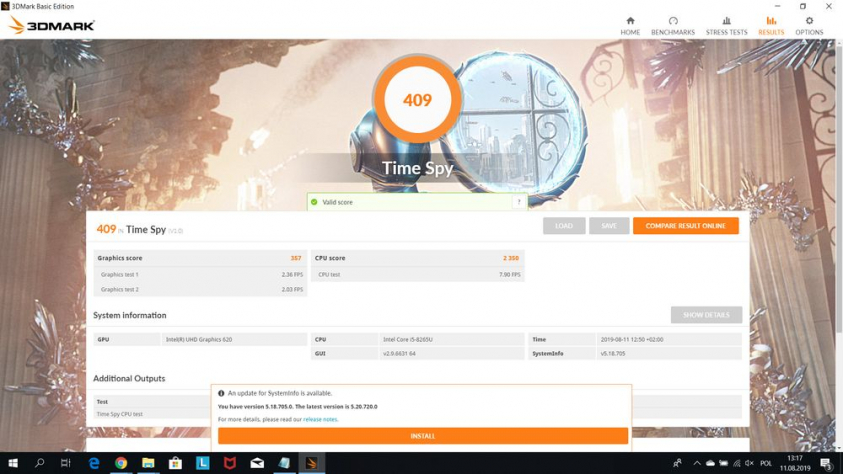Click the POL language indicator

(x=766, y=463)
